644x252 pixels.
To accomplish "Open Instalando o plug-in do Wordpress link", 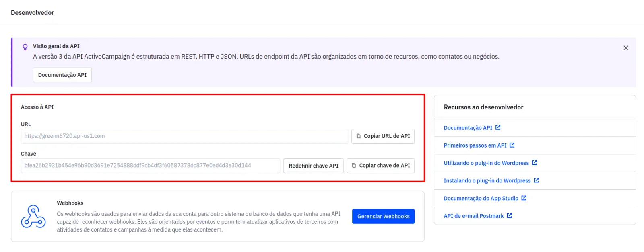I will pos(487,181).
